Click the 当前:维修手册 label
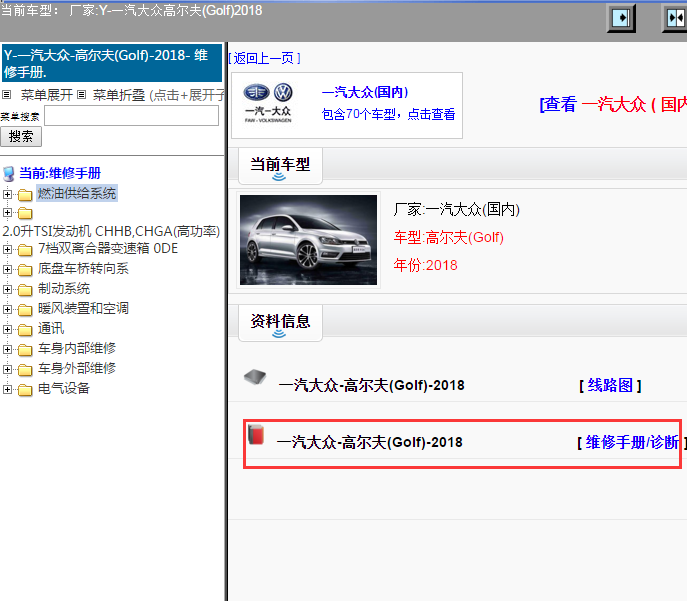 [x=60, y=173]
